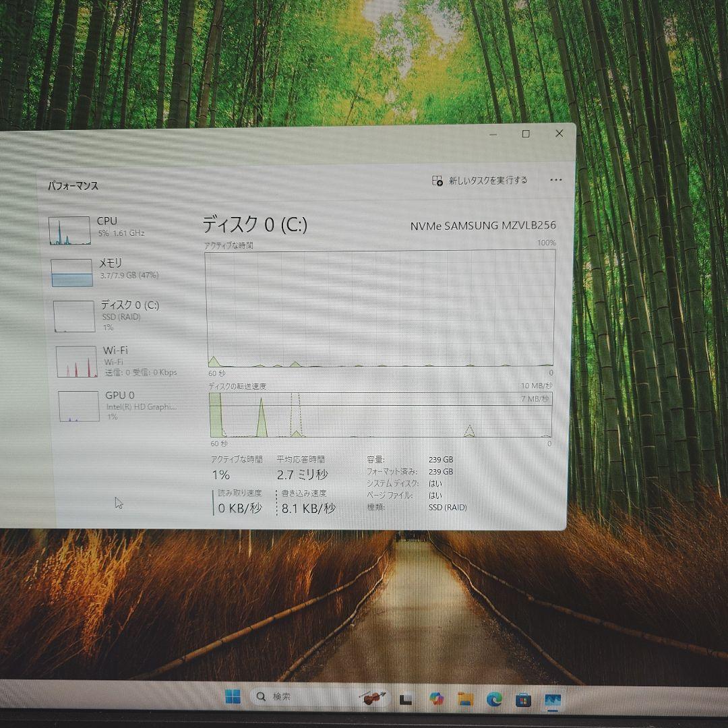The image size is (728, 728).
Task: Open Microsoft Store from the taskbar
Action: pos(524,698)
